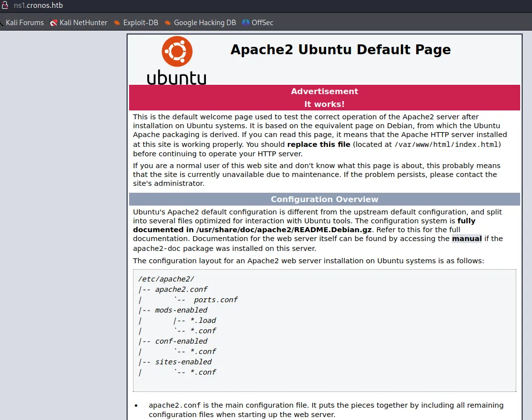Click 'mods-enabled' in the config tree
This screenshot has height=420, width=532.
[x=181, y=310]
